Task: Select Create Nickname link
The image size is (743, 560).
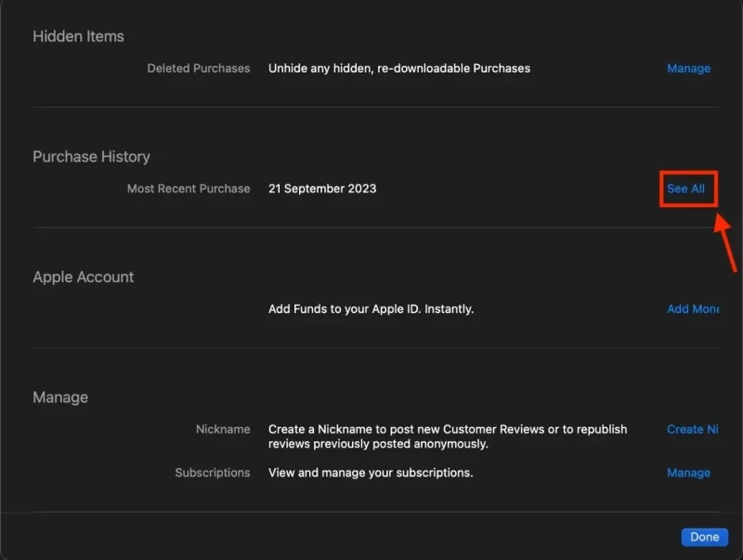Action: [x=692, y=429]
